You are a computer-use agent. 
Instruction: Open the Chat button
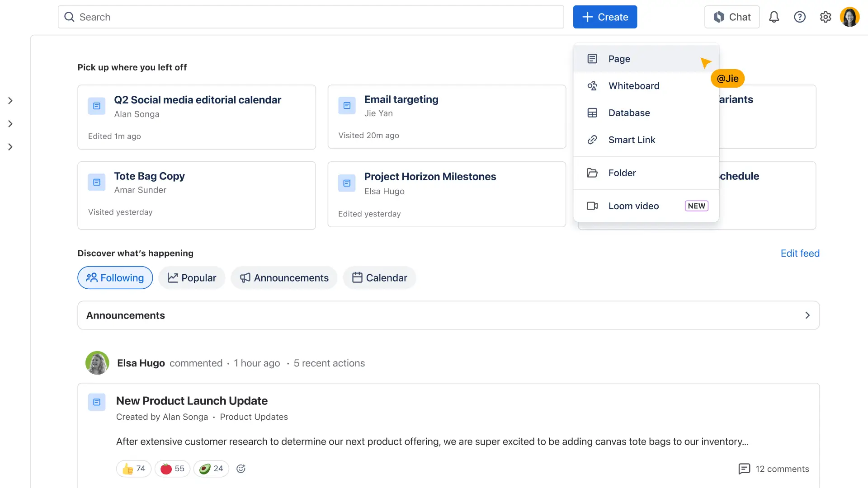pos(732,17)
